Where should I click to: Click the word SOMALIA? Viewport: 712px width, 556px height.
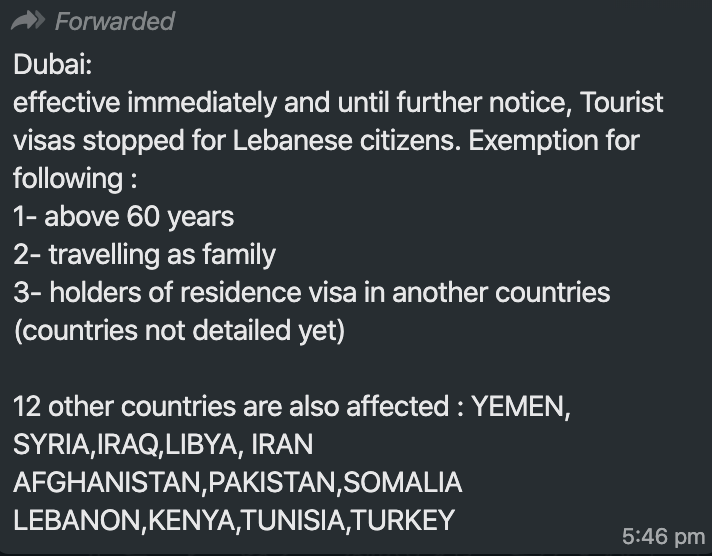click(403, 482)
